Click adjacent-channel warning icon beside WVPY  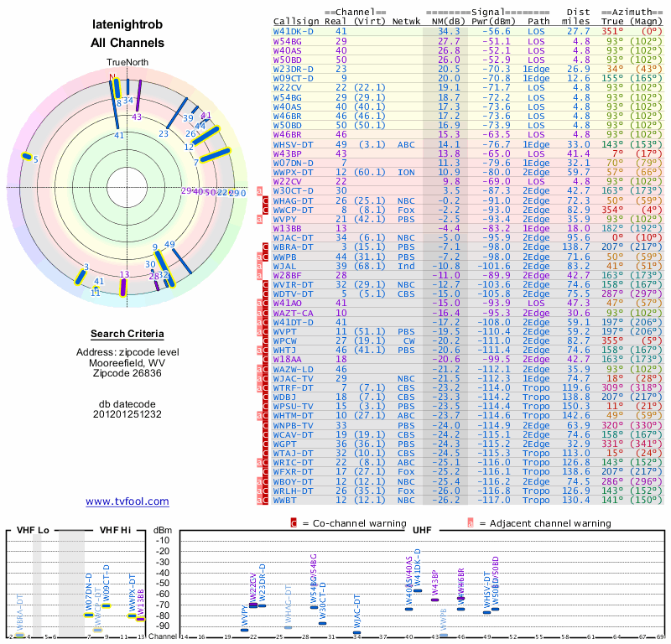(x=259, y=219)
